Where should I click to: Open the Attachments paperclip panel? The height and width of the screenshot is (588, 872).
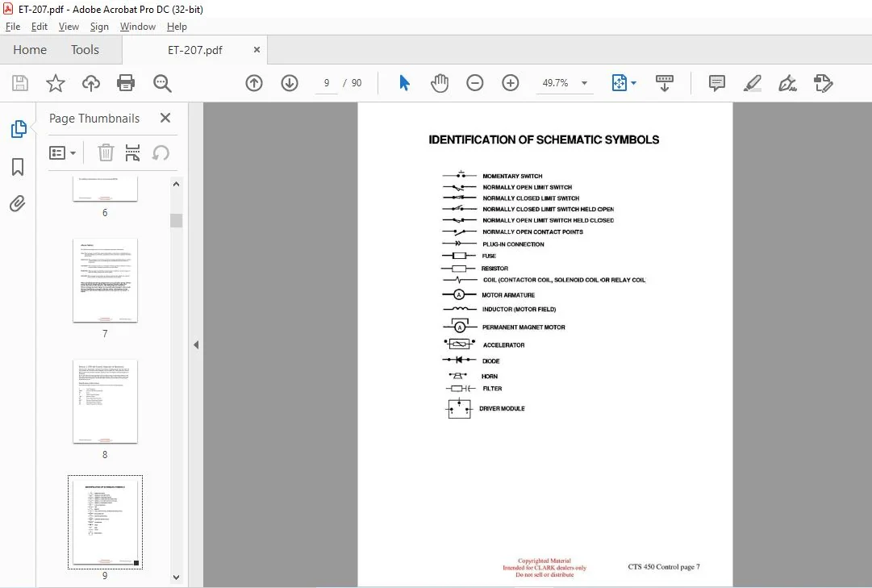pos(18,203)
